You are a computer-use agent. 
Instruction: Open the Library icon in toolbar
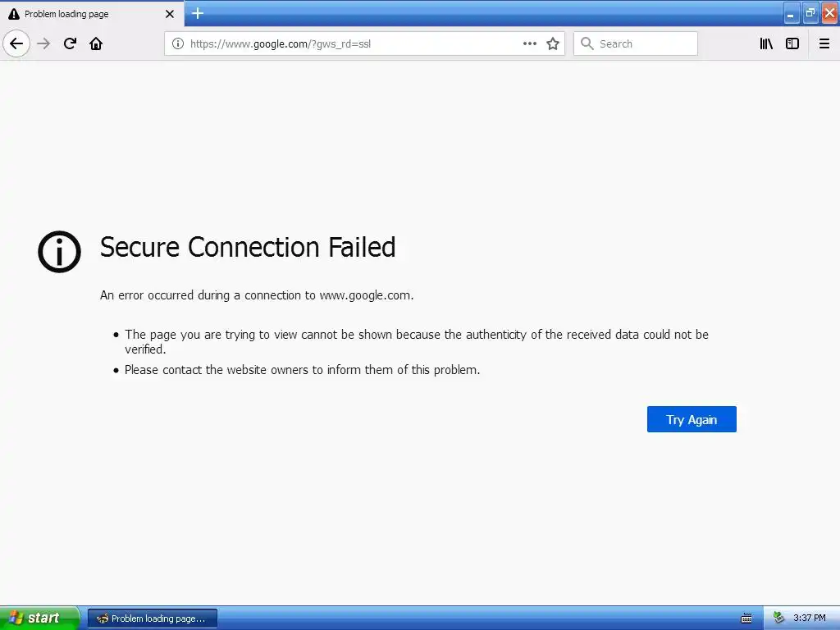(766, 43)
